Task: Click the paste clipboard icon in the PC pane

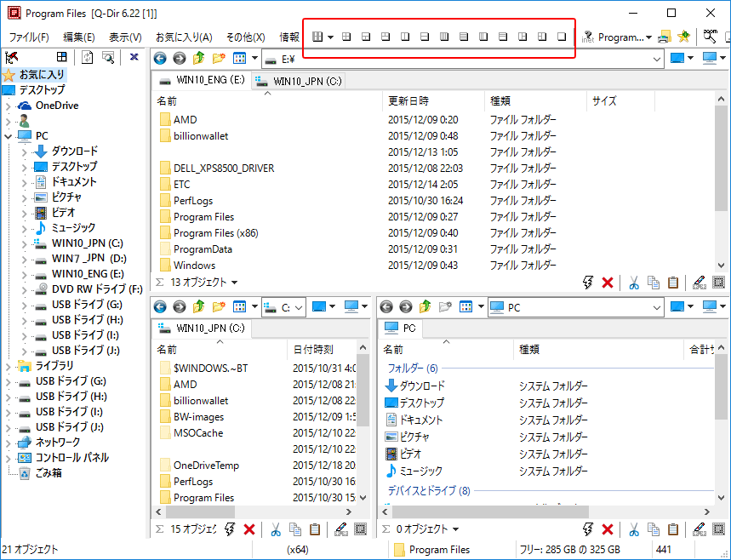Action: pos(673,529)
